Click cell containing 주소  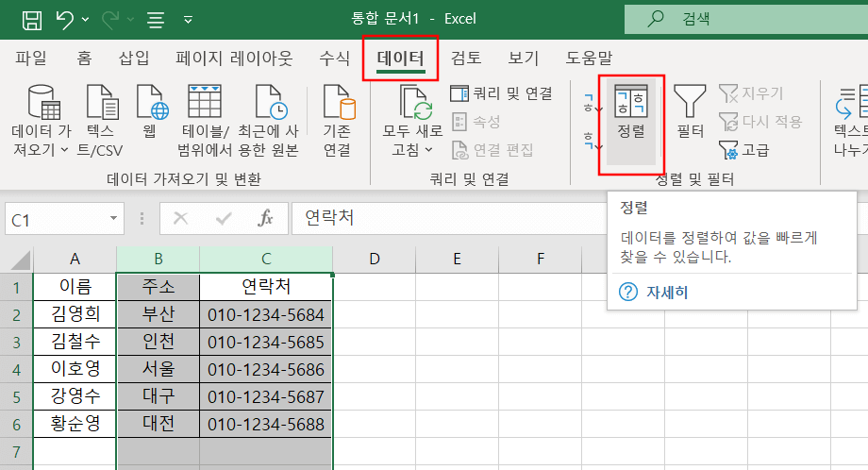158,287
